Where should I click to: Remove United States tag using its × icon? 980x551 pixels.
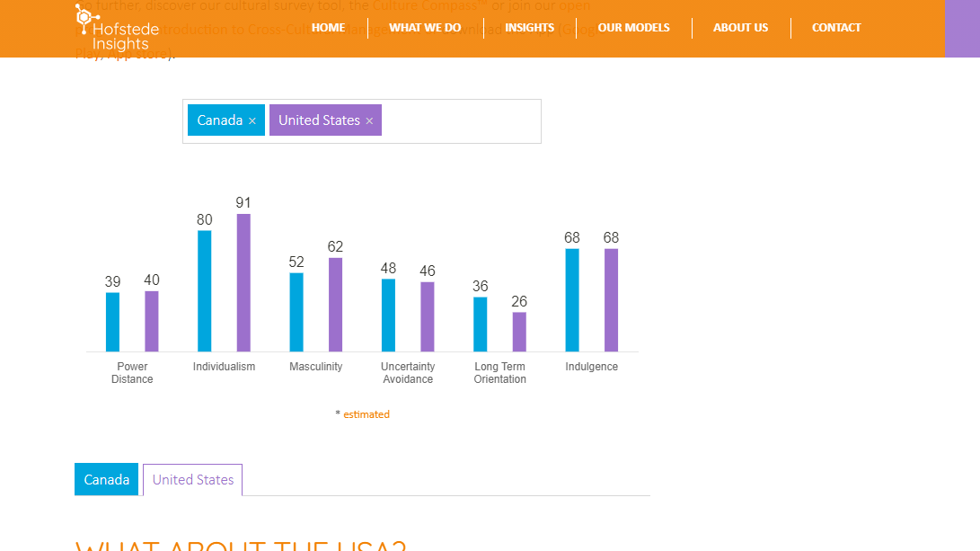[x=368, y=120]
